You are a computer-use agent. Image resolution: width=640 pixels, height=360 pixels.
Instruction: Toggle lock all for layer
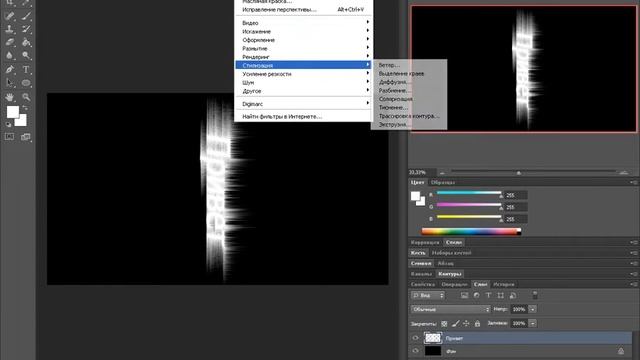coord(477,324)
